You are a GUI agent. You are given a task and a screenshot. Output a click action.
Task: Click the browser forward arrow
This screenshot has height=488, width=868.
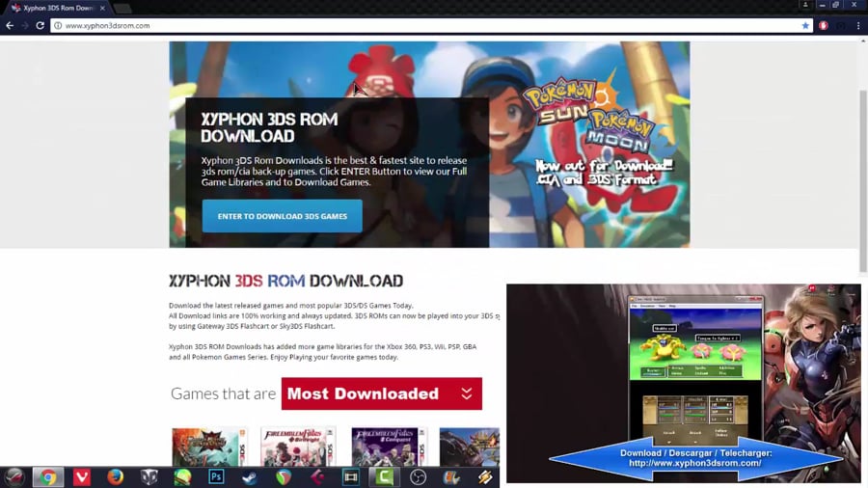coord(25,25)
